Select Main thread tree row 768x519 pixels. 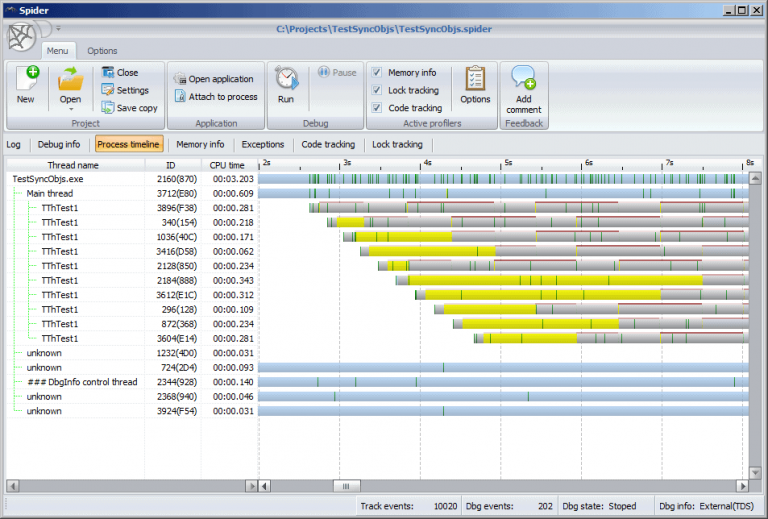pyautogui.click(x=49, y=193)
